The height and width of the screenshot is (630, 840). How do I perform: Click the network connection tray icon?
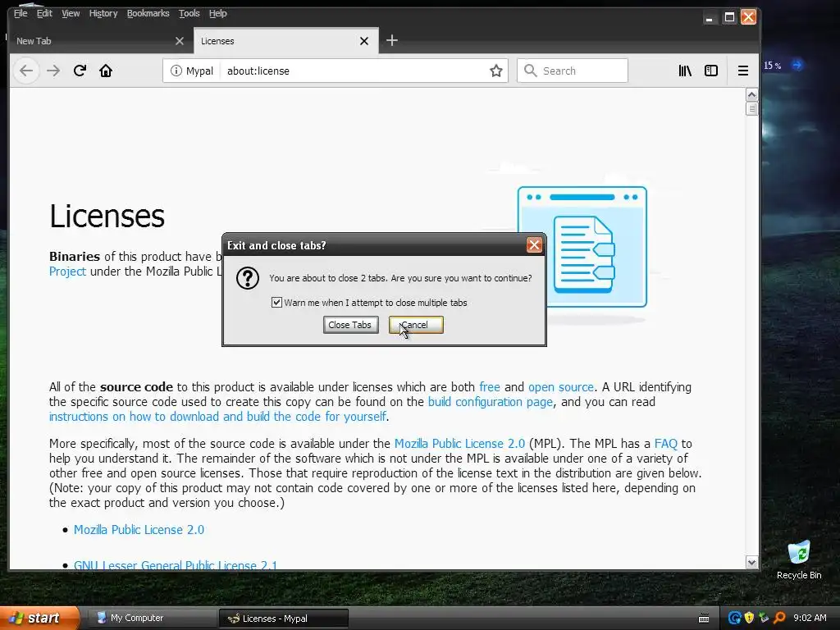[764, 618]
